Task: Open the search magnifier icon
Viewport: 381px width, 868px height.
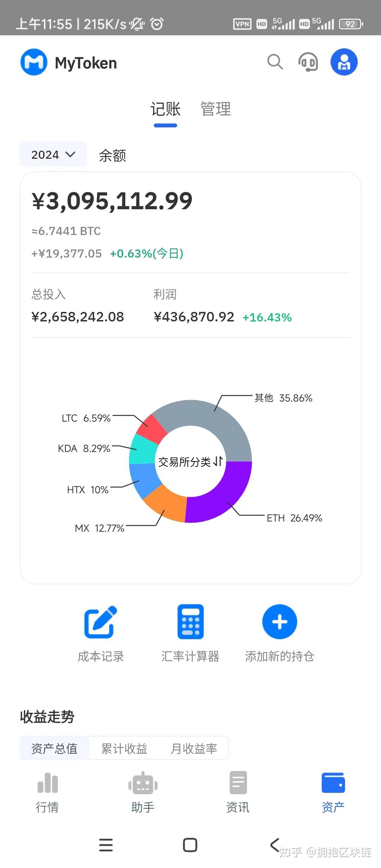Action: [x=275, y=62]
